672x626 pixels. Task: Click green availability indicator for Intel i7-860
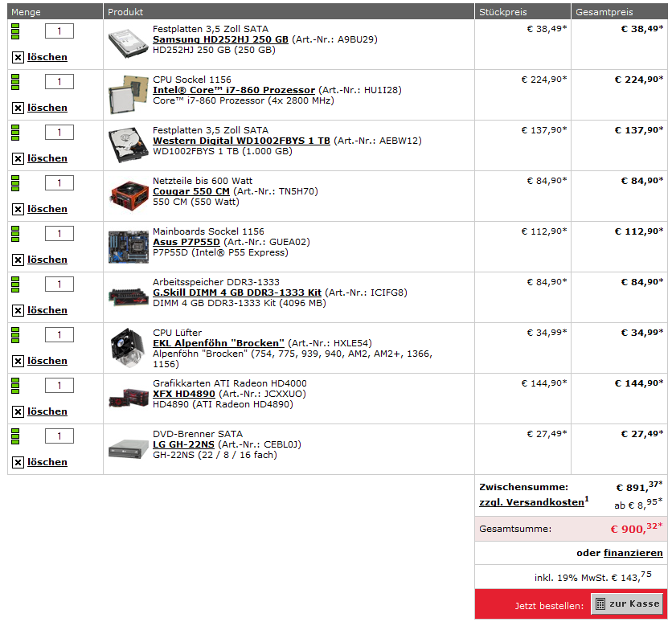click(15, 82)
